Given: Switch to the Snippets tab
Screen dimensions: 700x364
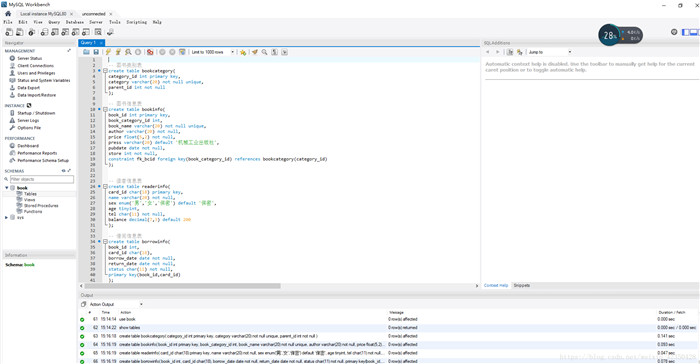Looking at the screenshot, I should tap(521, 285).
